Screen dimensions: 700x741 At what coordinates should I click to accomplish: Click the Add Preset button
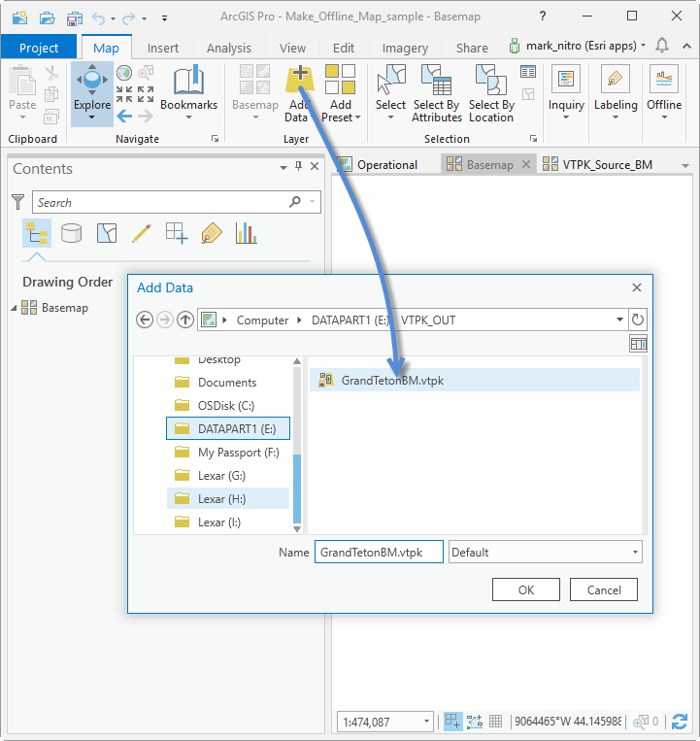341,93
